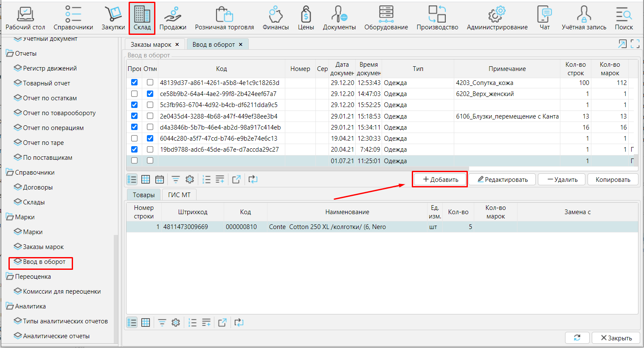Open Чат from the top menu
Image resolution: width=644 pixels, height=348 pixels.
coord(544,18)
